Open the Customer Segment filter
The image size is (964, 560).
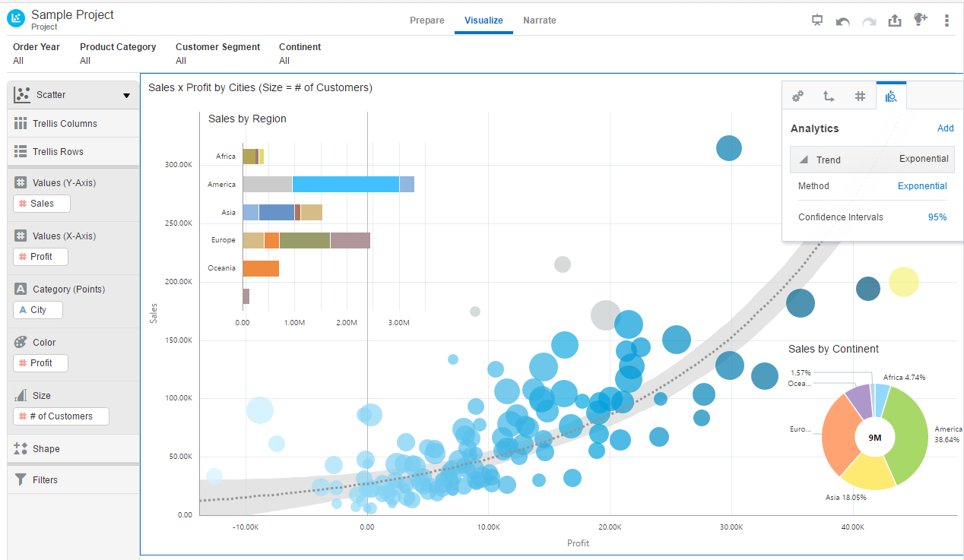[217, 53]
